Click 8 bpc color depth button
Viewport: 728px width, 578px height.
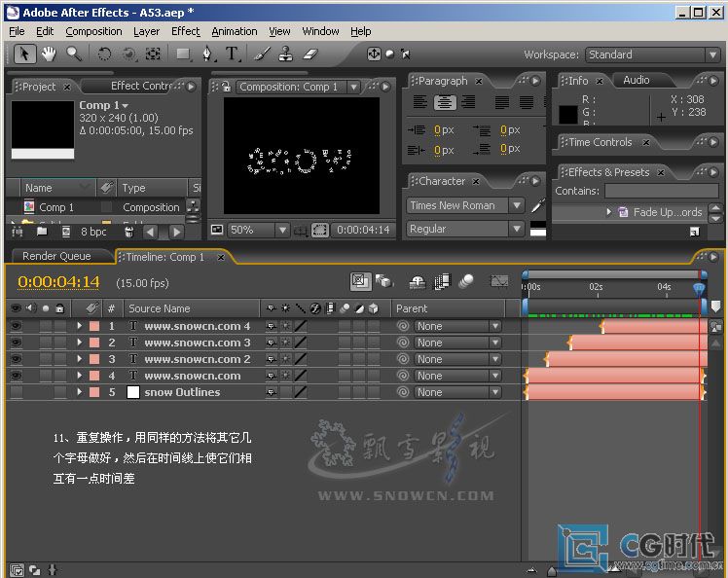[93, 232]
